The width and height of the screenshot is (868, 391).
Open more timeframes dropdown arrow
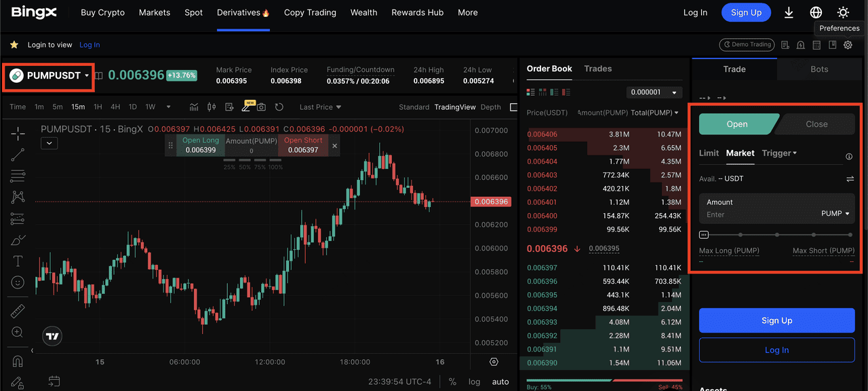169,107
